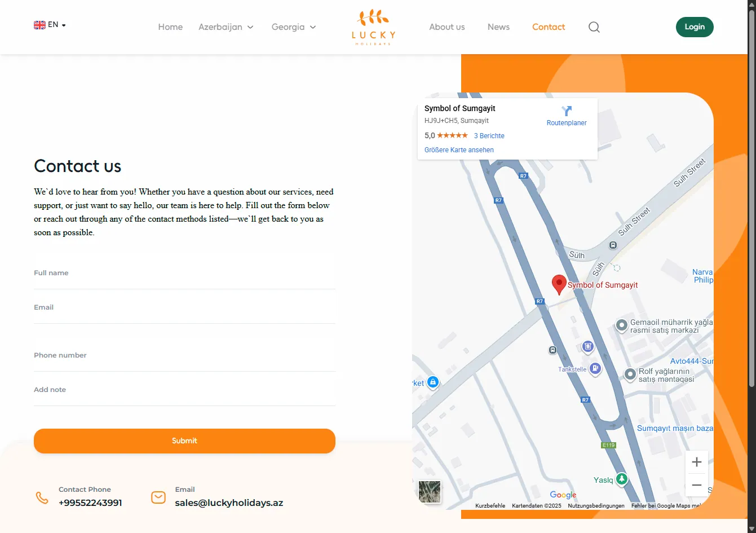Click the blue shopping bag market marker
756x533 pixels.
tap(432, 382)
